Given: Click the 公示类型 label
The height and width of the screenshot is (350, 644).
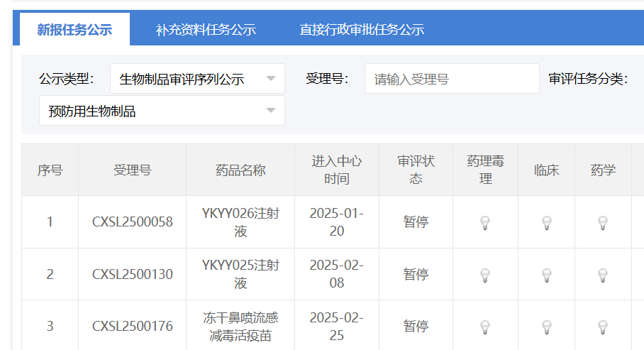Looking at the screenshot, I should [67, 79].
